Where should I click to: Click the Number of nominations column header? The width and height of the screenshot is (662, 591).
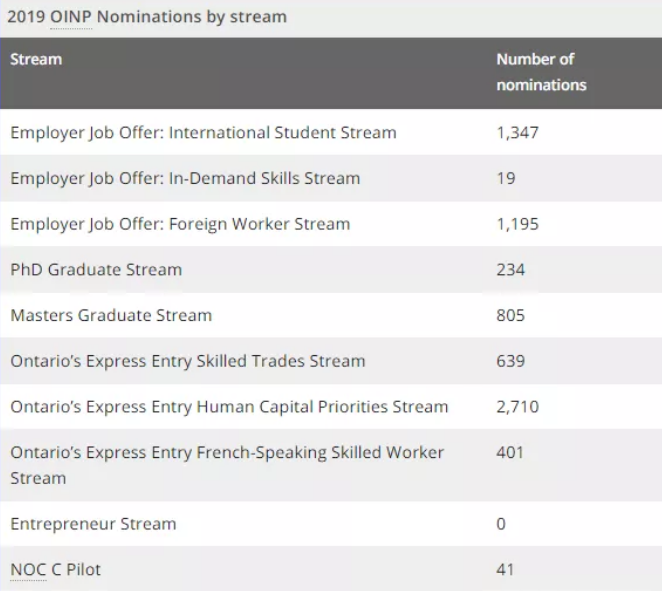click(x=541, y=72)
